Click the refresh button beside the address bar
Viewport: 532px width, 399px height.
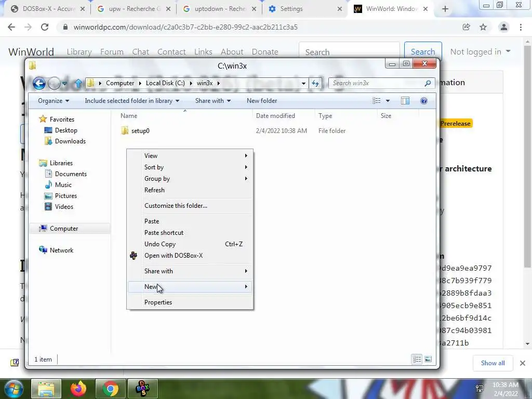click(x=315, y=83)
